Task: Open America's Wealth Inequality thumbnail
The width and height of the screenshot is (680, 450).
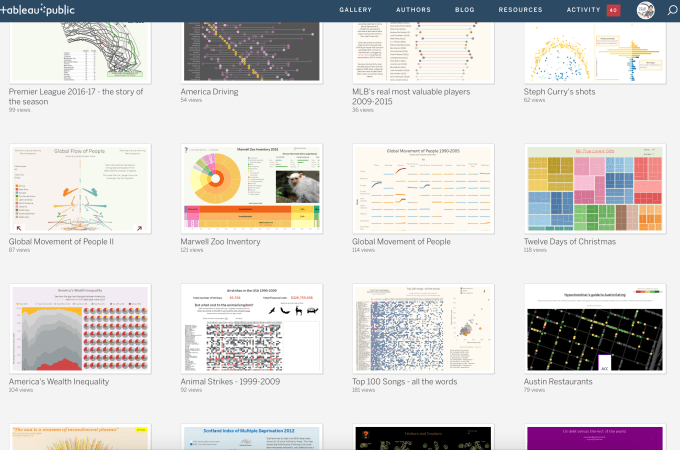Action: tap(80, 329)
